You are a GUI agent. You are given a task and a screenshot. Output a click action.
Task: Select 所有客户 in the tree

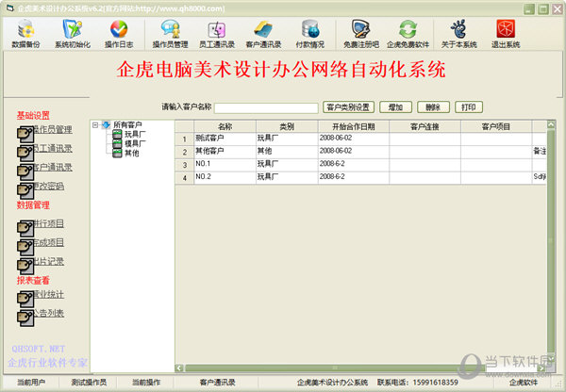[127, 124]
